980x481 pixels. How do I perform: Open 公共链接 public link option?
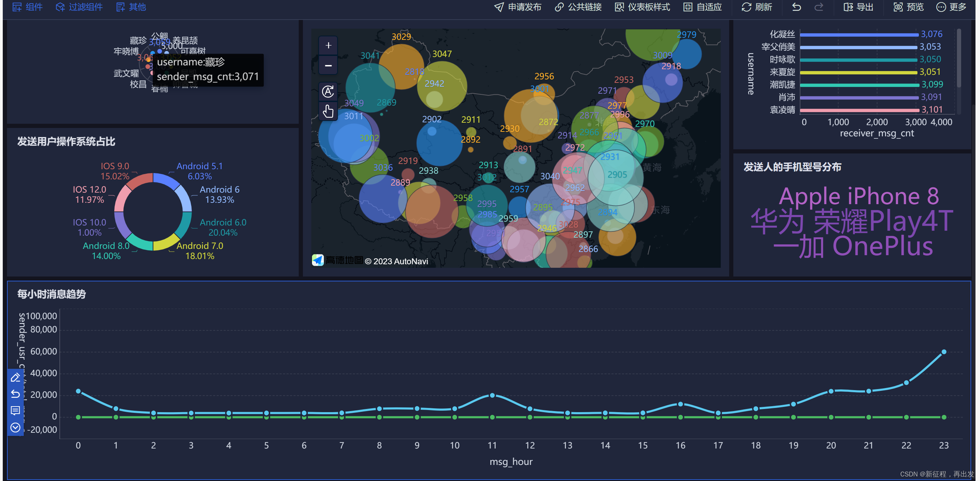[x=578, y=7]
